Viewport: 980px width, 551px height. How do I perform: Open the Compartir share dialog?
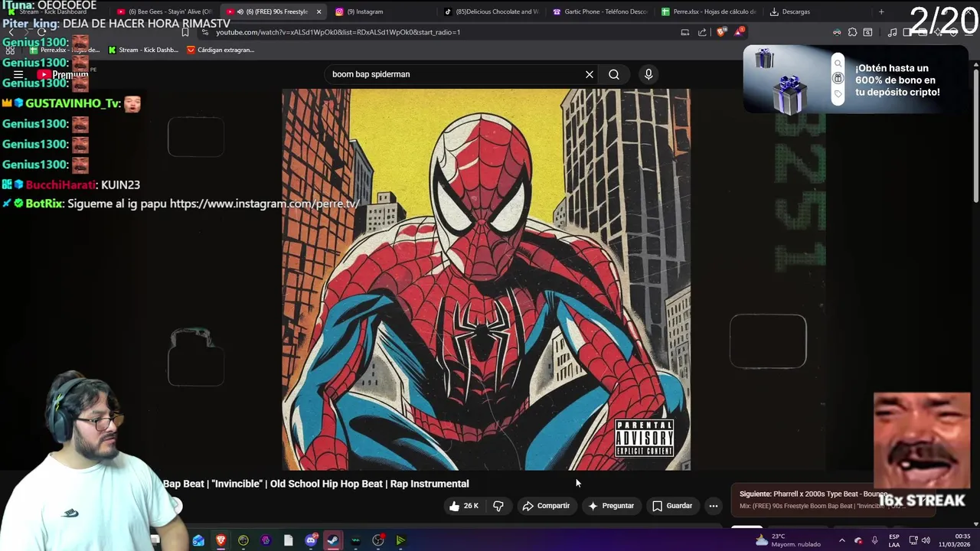pos(546,506)
